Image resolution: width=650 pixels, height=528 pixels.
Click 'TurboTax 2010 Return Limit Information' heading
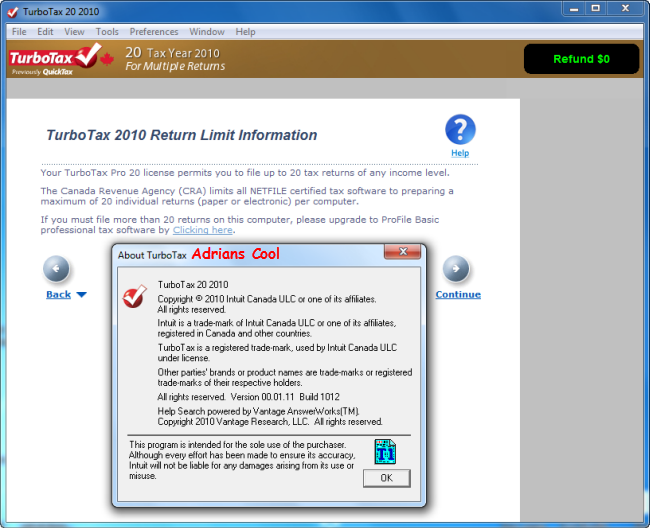point(182,135)
